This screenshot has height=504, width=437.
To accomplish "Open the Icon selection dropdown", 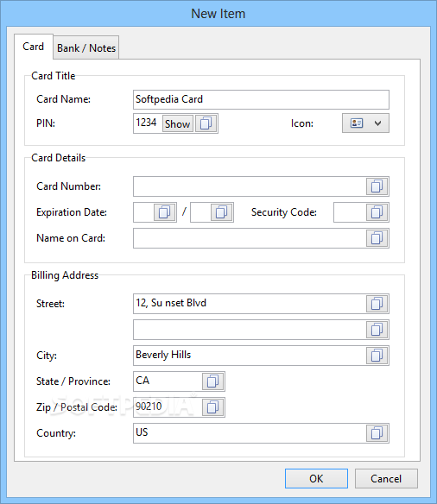I will point(365,123).
